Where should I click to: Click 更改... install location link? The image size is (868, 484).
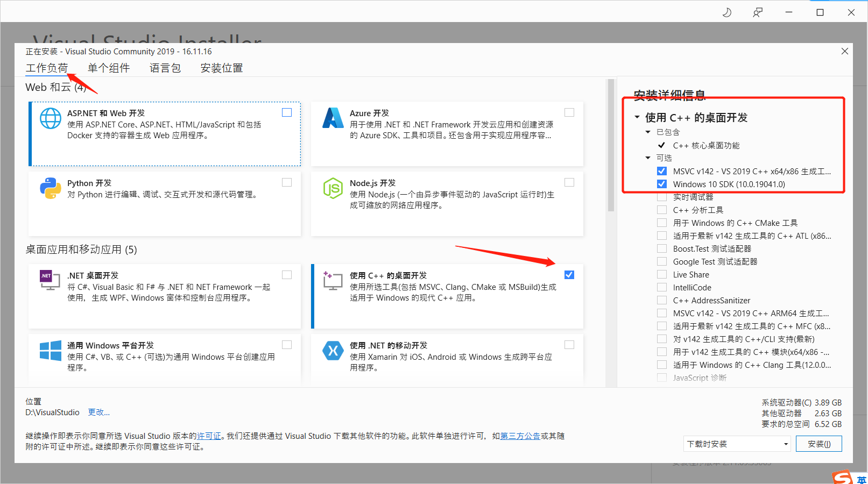coord(98,412)
